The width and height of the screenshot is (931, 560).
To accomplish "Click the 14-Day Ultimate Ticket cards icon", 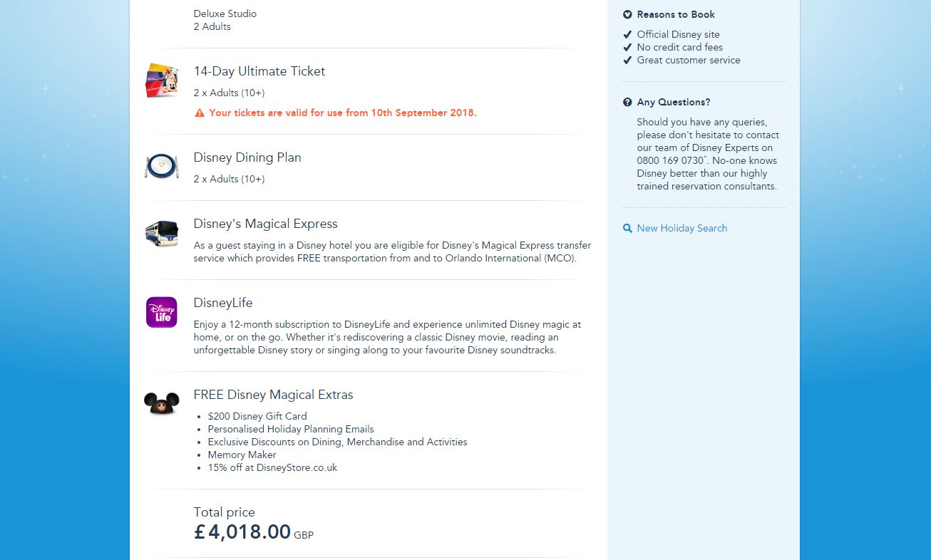I will point(162,81).
